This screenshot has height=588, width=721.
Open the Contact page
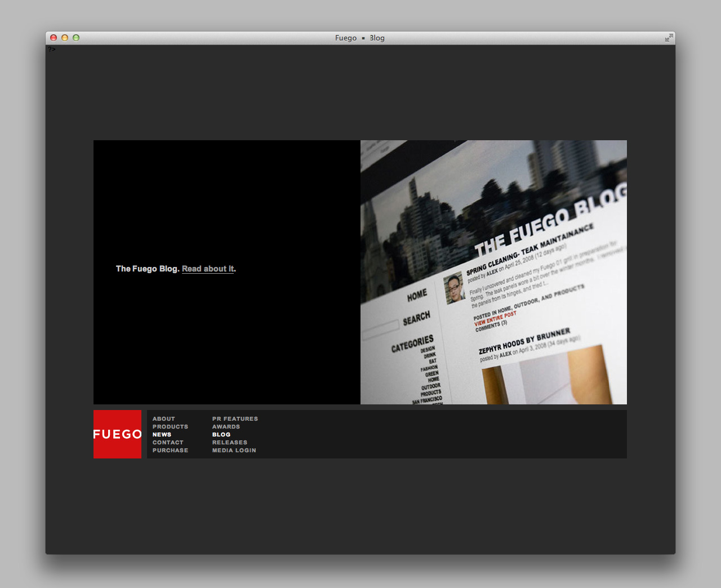coord(168,443)
